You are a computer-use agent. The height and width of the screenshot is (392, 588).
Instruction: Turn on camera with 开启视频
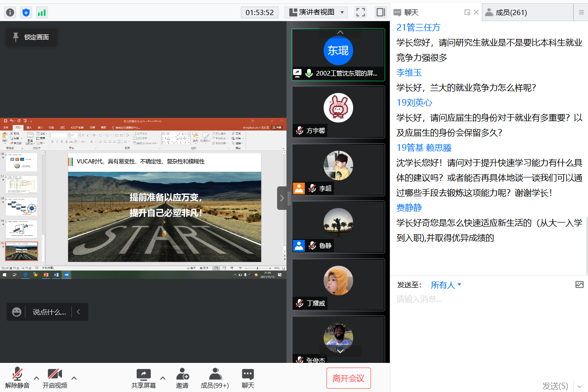[55, 378]
